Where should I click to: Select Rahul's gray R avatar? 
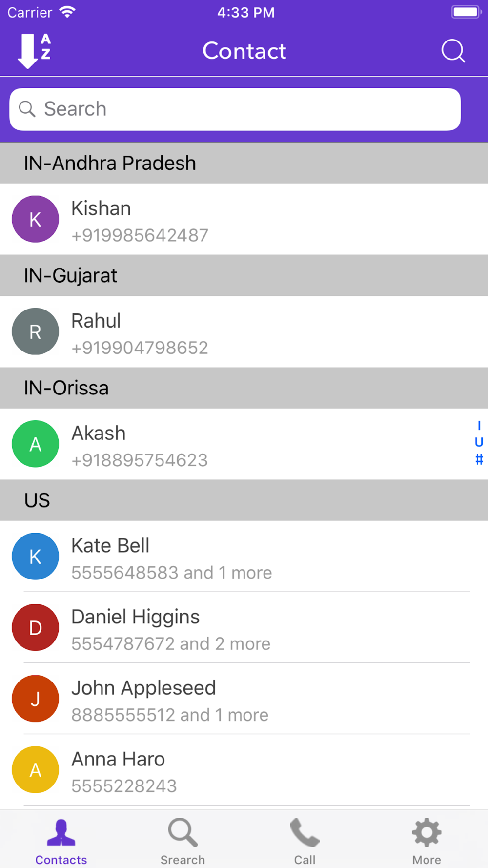click(35, 331)
